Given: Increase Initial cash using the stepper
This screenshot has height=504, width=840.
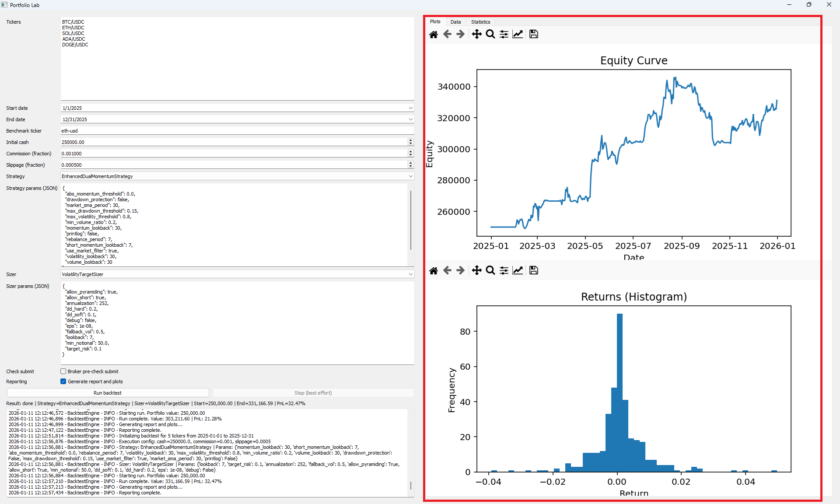Looking at the screenshot, I should pyautogui.click(x=410, y=140).
